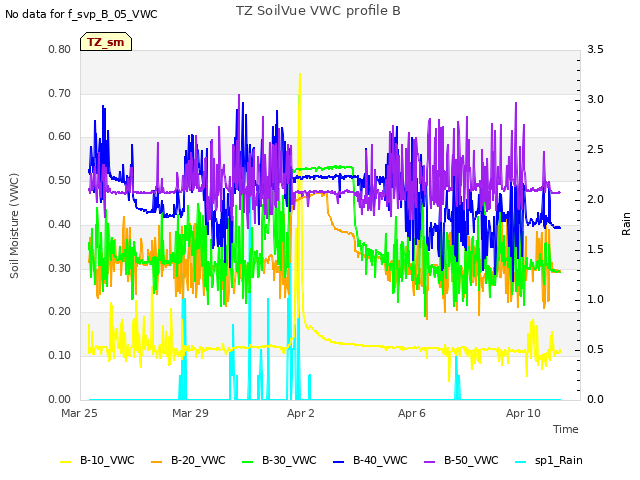Viewport: 640px width, 480px height.
Task: Click purple swatch for B-50_VWC
Action: tap(430, 462)
